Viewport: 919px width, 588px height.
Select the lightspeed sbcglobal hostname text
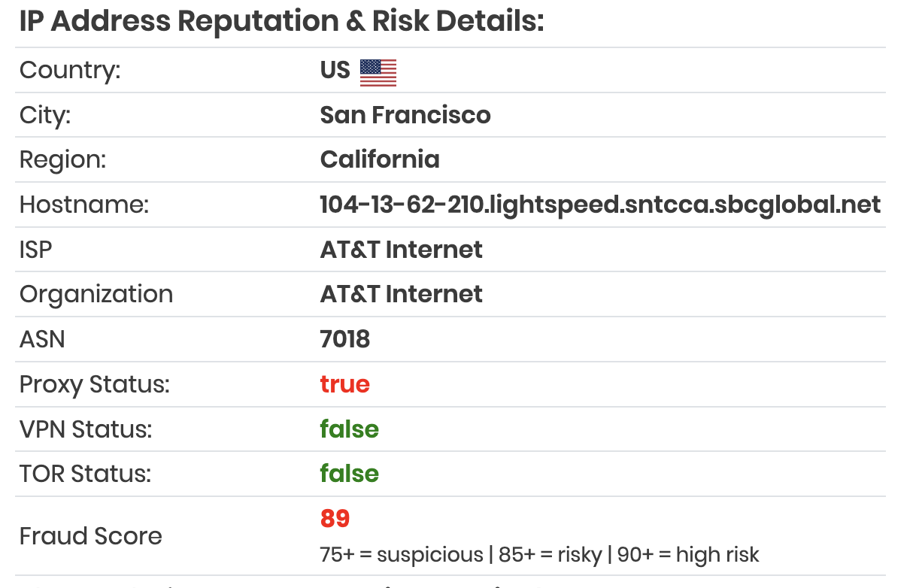click(600, 205)
